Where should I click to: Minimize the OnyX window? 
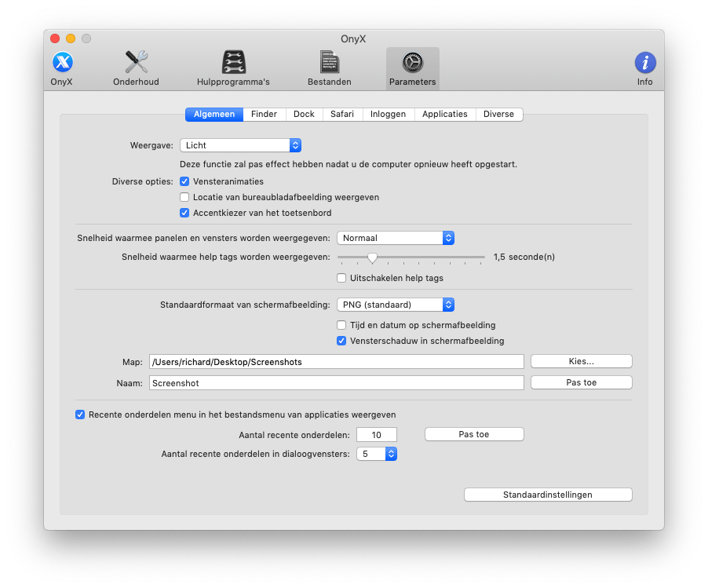point(71,38)
